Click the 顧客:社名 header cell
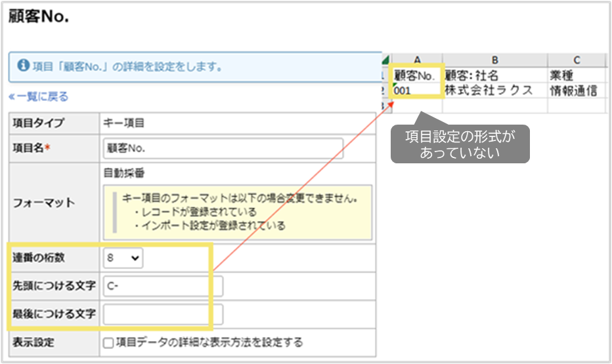This screenshot has width=612, height=364. [495, 75]
